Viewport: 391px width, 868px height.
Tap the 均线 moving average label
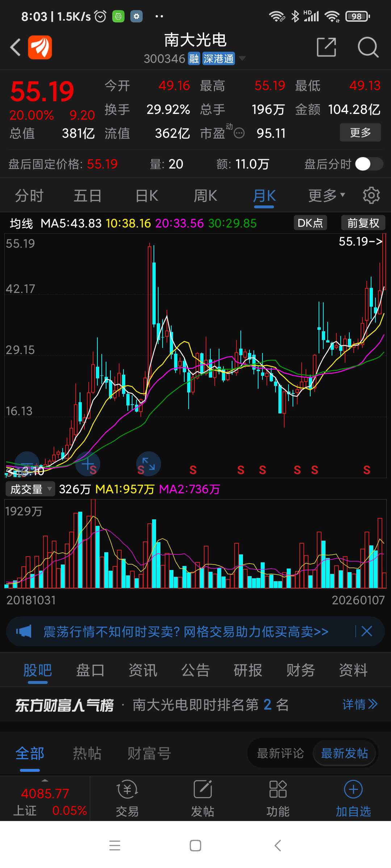pos(21,224)
